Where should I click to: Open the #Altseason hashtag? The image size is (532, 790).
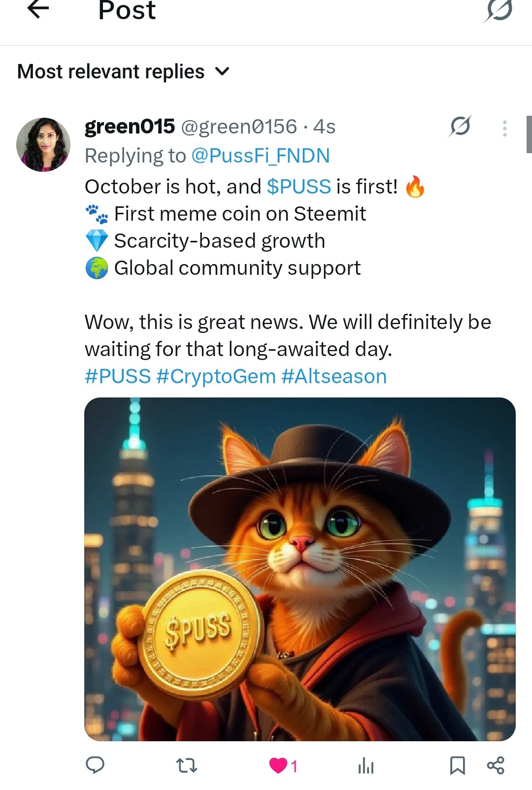[334, 376]
